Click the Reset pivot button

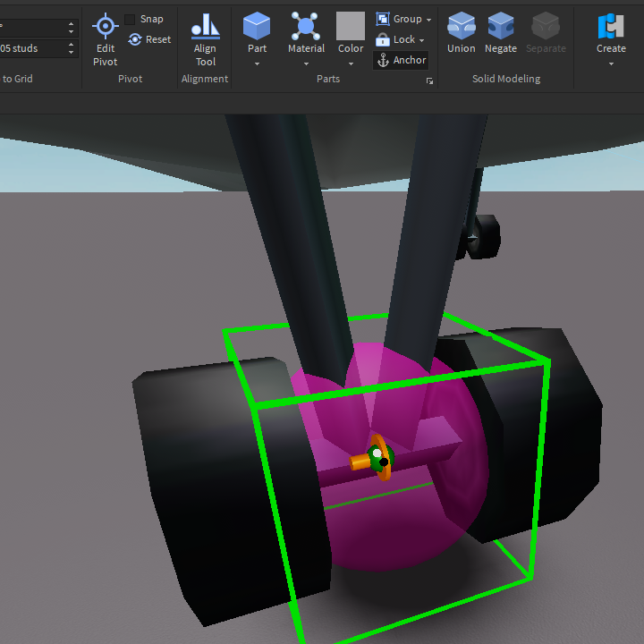pyautogui.click(x=149, y=39)
